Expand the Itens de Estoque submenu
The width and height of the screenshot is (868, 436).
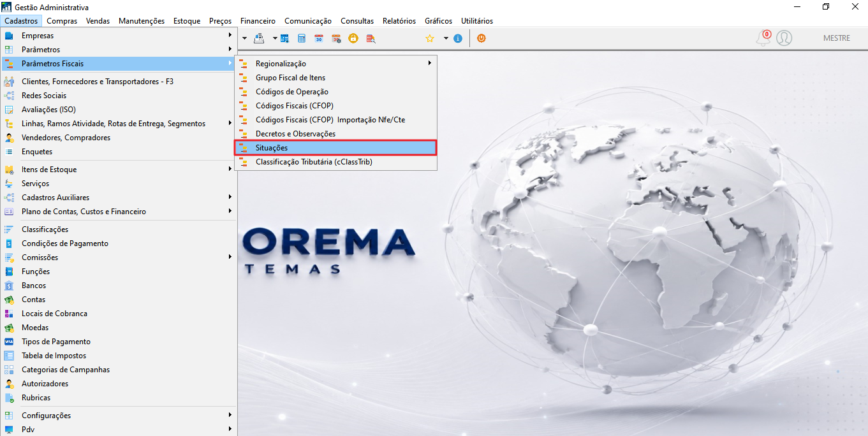(x=230, y=170)
